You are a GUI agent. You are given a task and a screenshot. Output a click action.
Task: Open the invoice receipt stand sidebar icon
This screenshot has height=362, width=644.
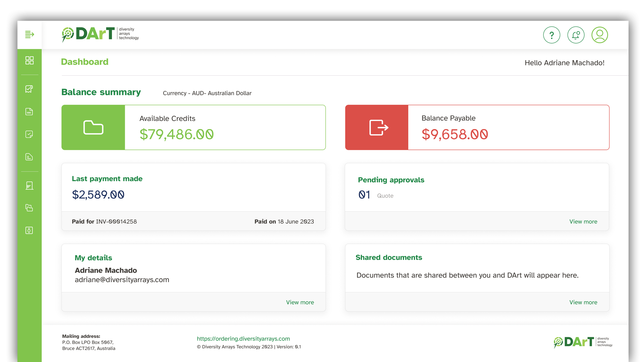pyautogui.click(x=29, y=186)
